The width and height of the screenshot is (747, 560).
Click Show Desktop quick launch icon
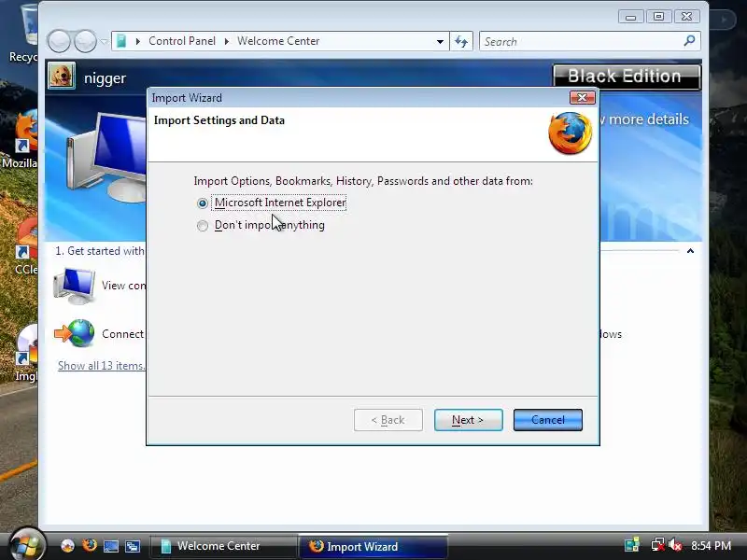point(111,546)
